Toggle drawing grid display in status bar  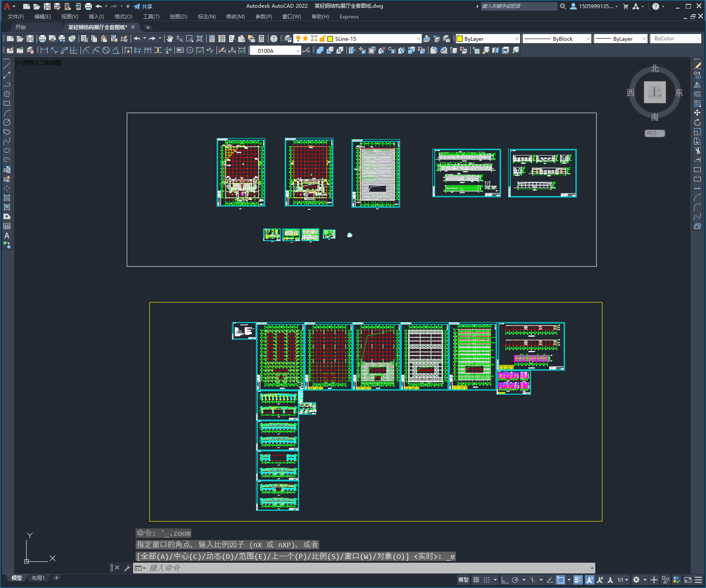(476, 580)
